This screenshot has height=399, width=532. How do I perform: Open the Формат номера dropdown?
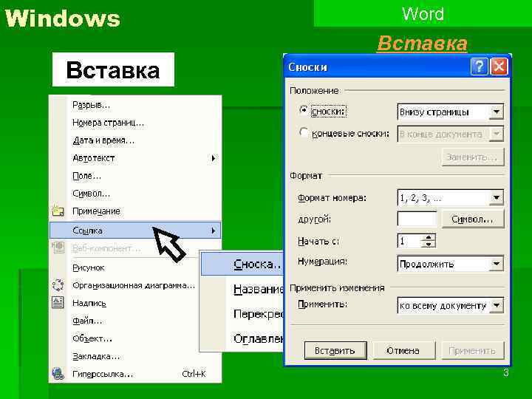click(x=496, y=198)
